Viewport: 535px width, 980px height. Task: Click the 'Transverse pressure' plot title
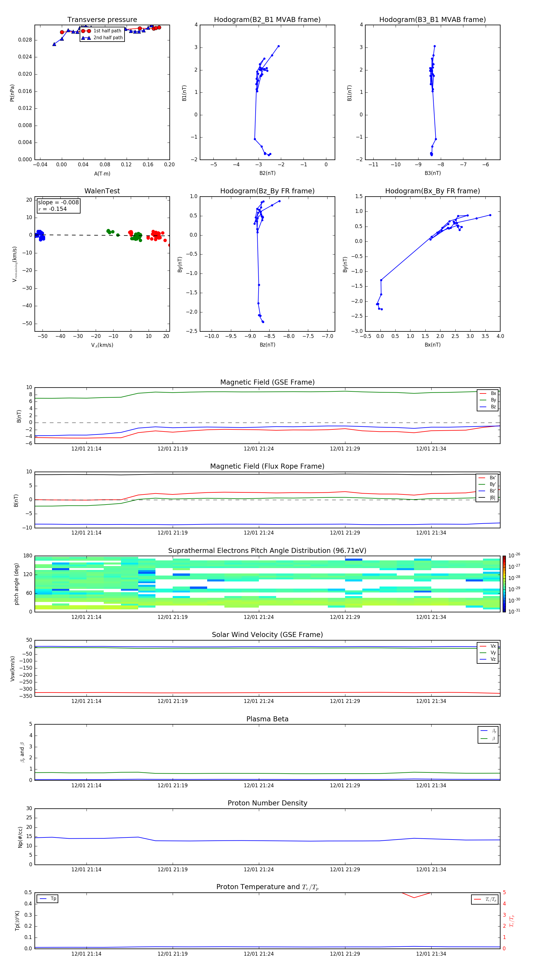click(102, 19)
